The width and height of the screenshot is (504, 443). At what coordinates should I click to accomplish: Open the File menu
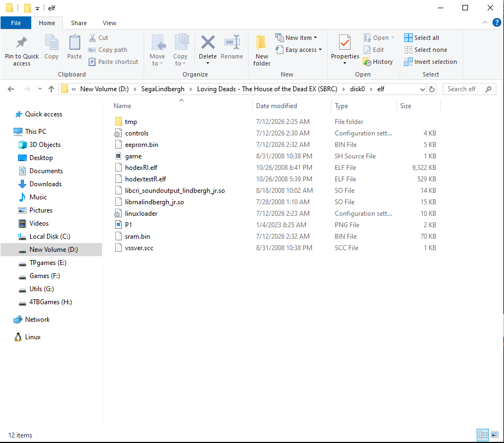(16, 23)
